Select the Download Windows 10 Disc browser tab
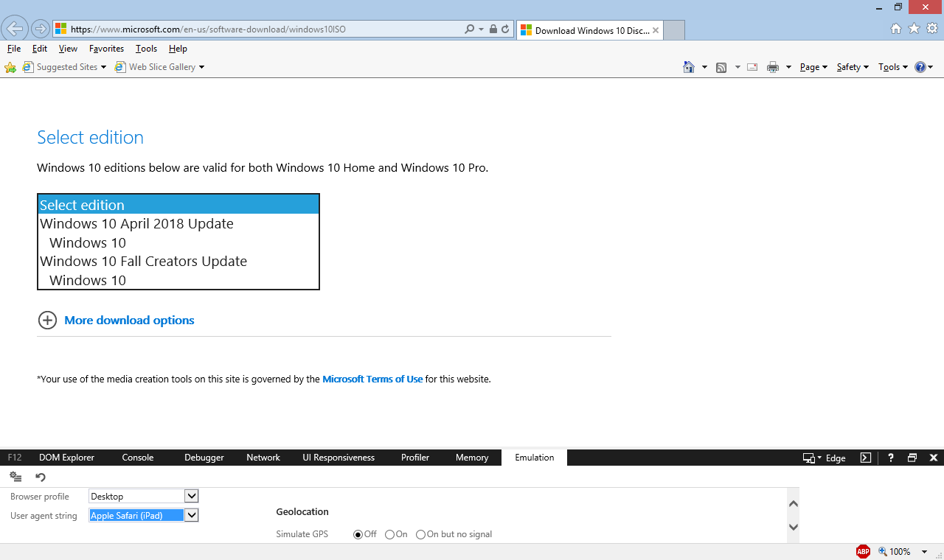944x560 pixels. (589, 30)
